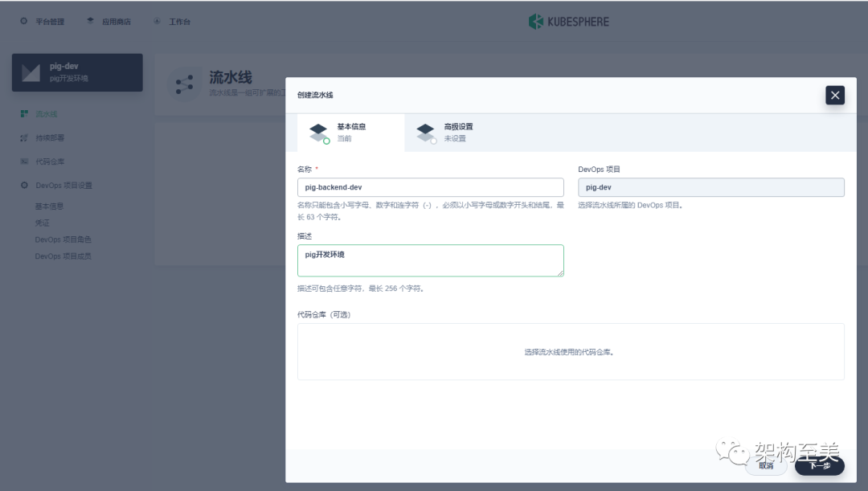Select 流水线 in the sidebar
This screenshot has width=868, height=491.
(47, 114)
